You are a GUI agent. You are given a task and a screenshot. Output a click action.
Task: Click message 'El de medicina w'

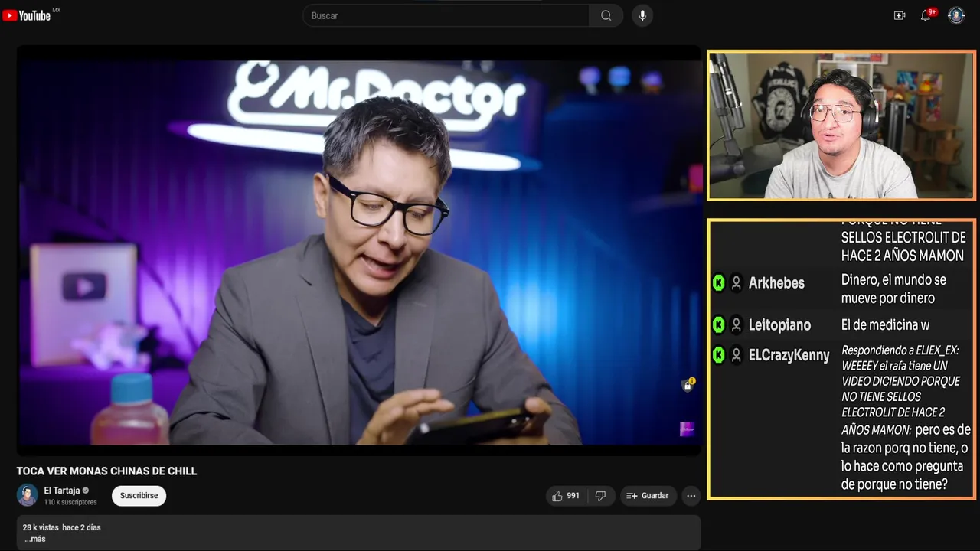[x=885, y=325]
